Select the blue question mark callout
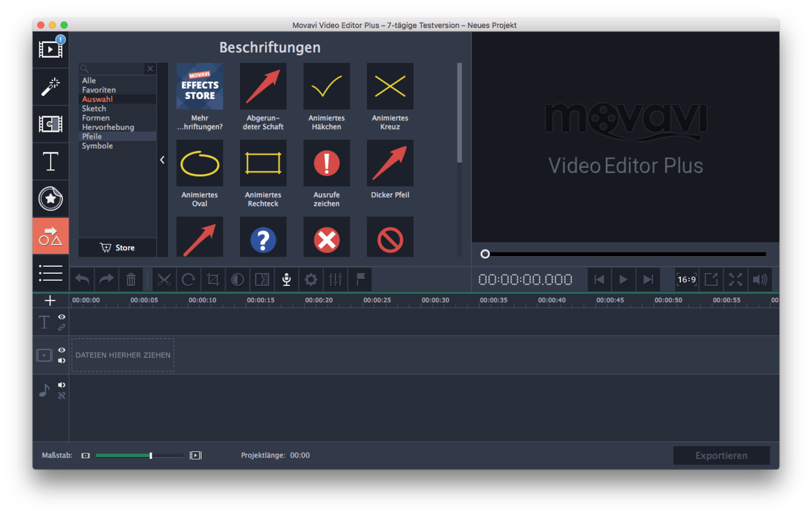The height and width of the screenshot is (516, 812). [263, 237]
